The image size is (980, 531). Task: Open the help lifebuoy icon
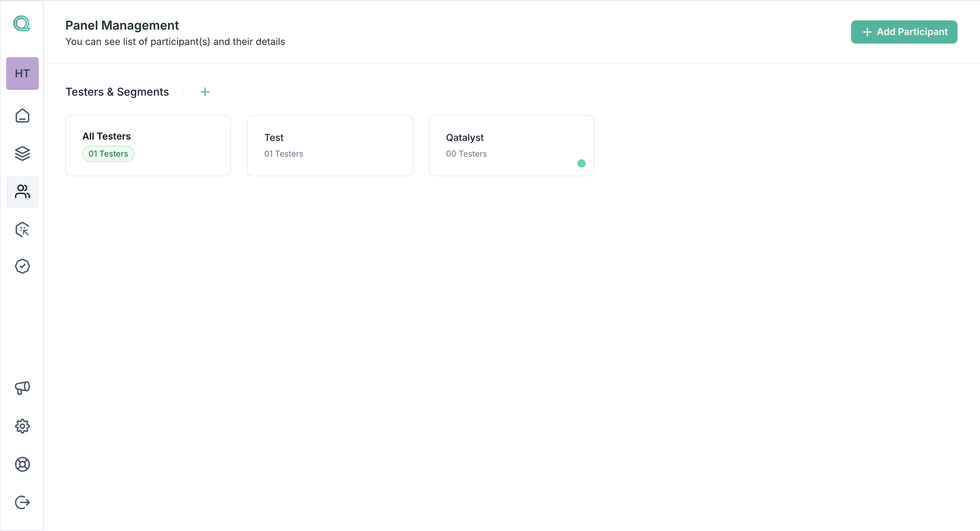tap(22, 464)
